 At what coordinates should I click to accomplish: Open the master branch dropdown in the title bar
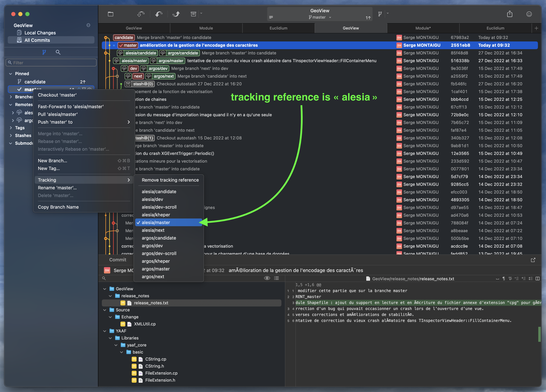coord(330,17)
